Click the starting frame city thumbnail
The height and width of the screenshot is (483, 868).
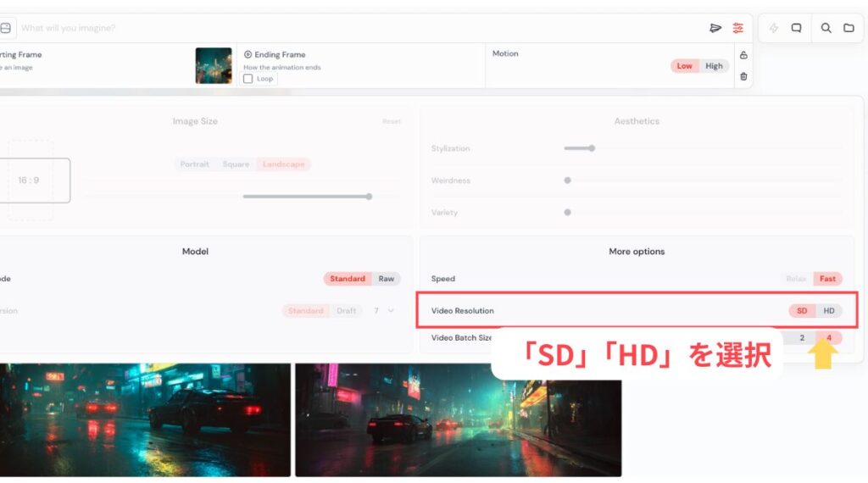pyautogui.click(x=214, y=65)
